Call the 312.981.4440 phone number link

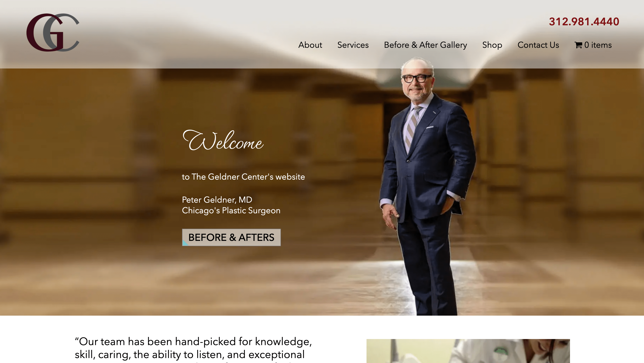(x=584, y=21)
